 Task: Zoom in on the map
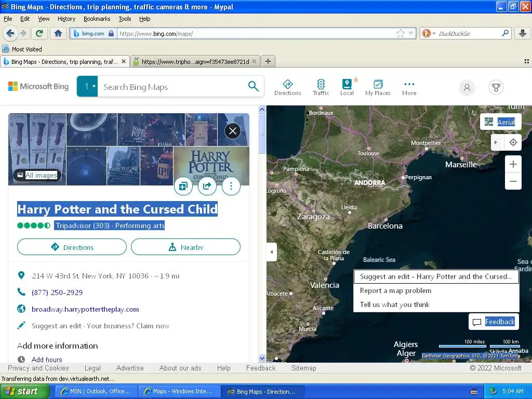[x=513, y=164]
